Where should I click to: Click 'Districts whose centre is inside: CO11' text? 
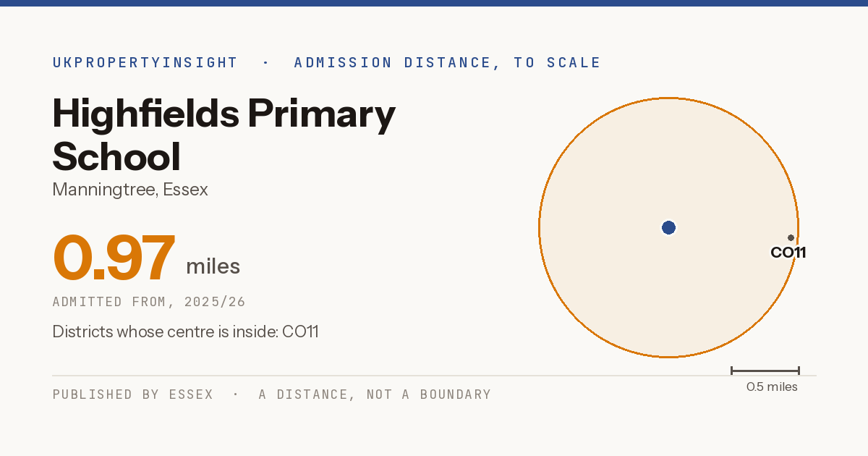[x=185, y=332]
